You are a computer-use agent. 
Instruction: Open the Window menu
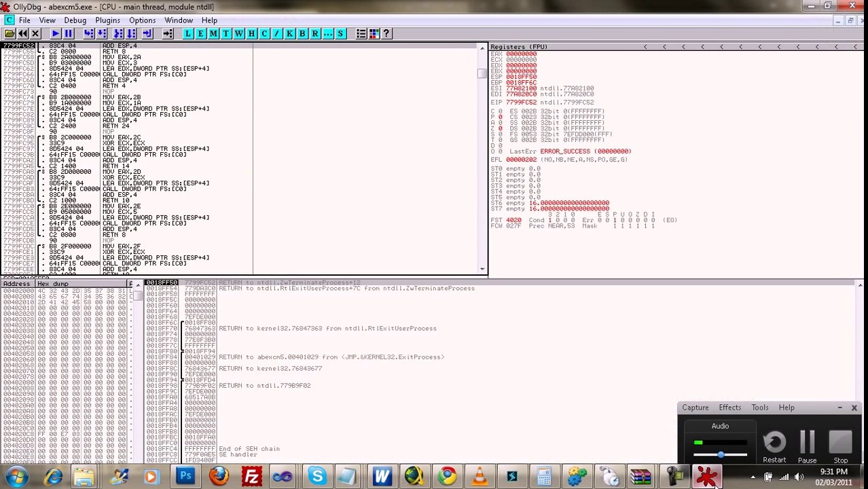tap(179, 20)
